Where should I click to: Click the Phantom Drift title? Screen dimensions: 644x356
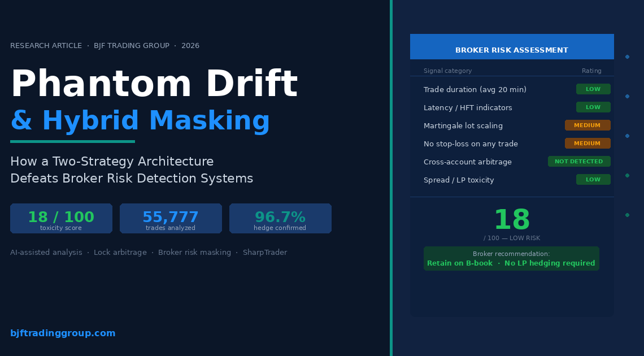coord(154,85)
